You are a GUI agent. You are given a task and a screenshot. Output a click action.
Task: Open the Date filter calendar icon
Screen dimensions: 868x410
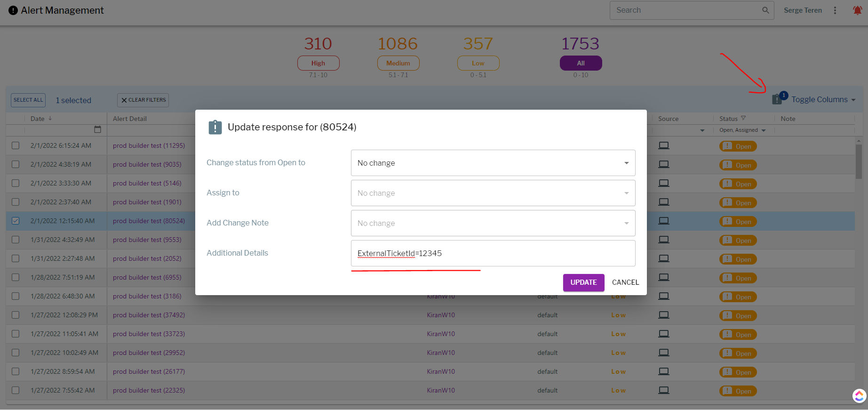tap(97, 129)
